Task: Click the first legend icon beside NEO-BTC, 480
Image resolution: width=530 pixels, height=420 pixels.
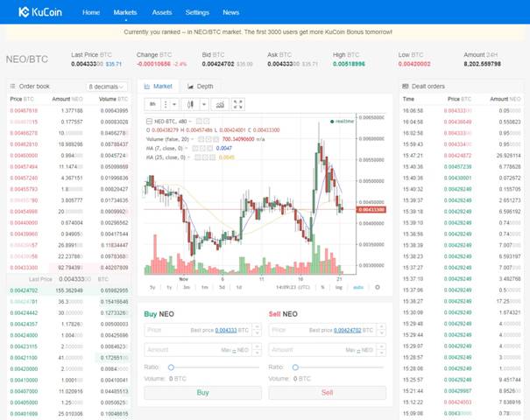Action: point(200,122)
